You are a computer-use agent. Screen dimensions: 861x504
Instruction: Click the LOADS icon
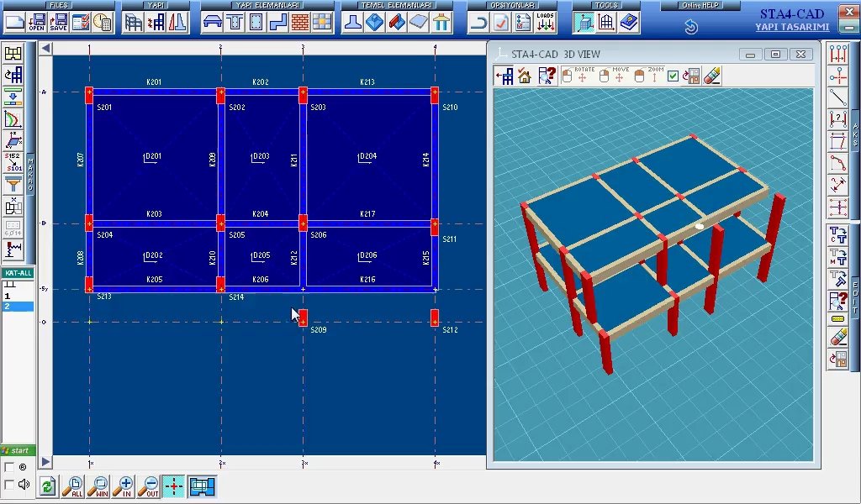pos(545,23)
